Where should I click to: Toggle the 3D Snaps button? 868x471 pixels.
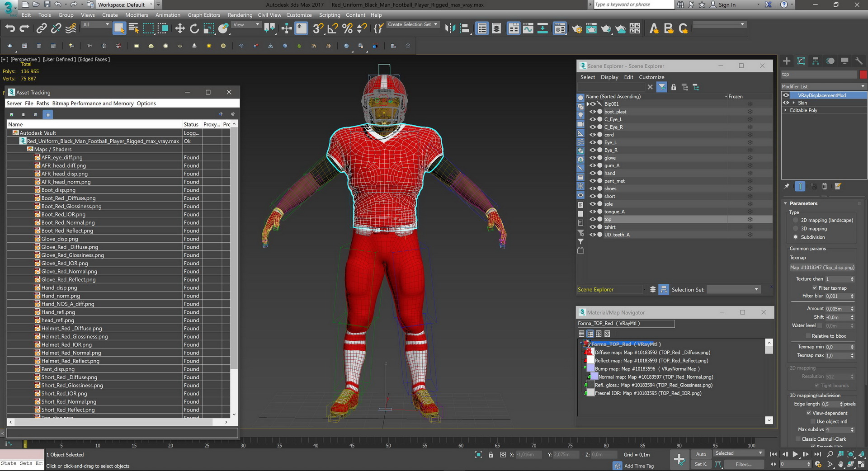point(318,28)
